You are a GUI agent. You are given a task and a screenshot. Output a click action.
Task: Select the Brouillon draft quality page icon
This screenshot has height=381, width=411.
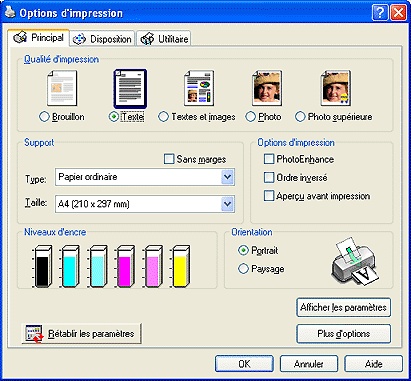click(x=62, y=88)
